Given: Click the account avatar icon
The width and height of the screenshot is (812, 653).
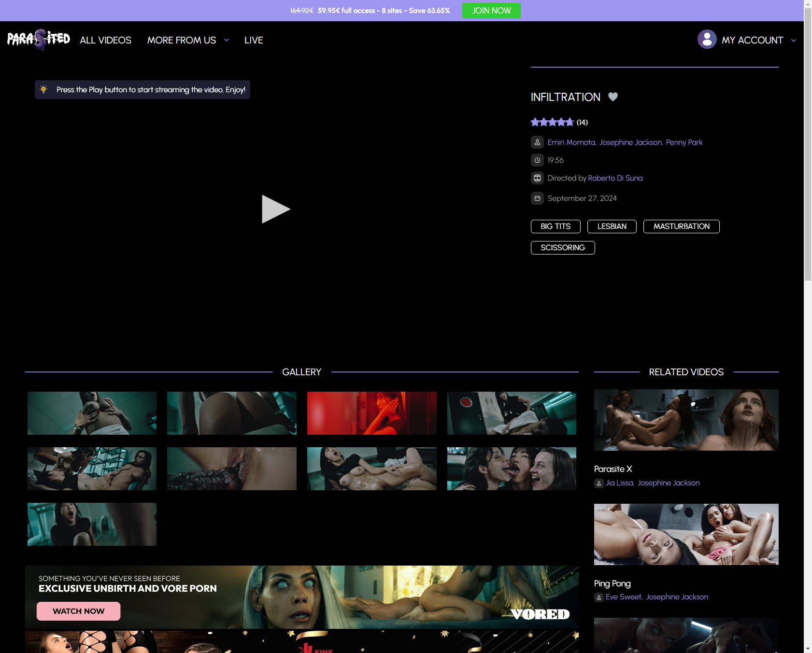Looking at the screenshot, I should [707, 40].
